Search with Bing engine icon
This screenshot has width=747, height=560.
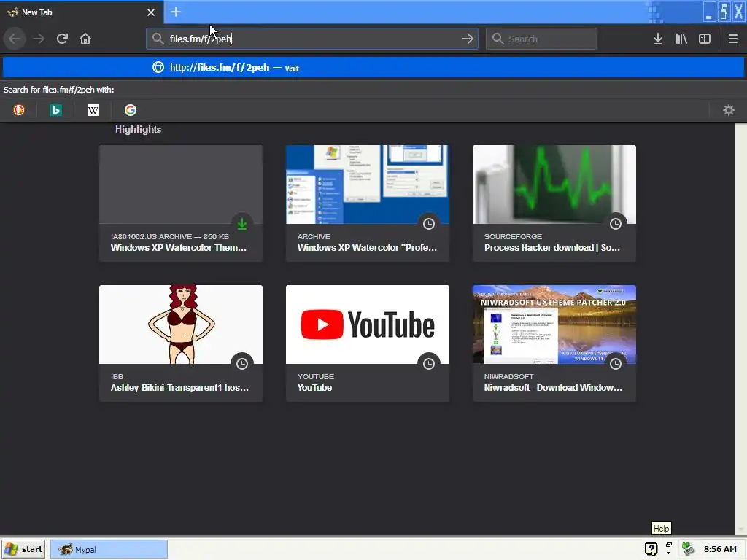56,110
